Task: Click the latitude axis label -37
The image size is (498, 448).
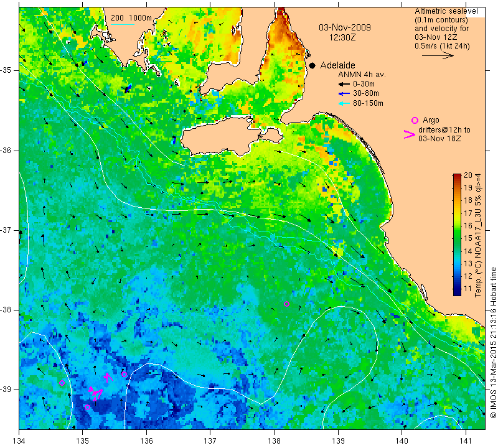Action: [x=6, y=230]
